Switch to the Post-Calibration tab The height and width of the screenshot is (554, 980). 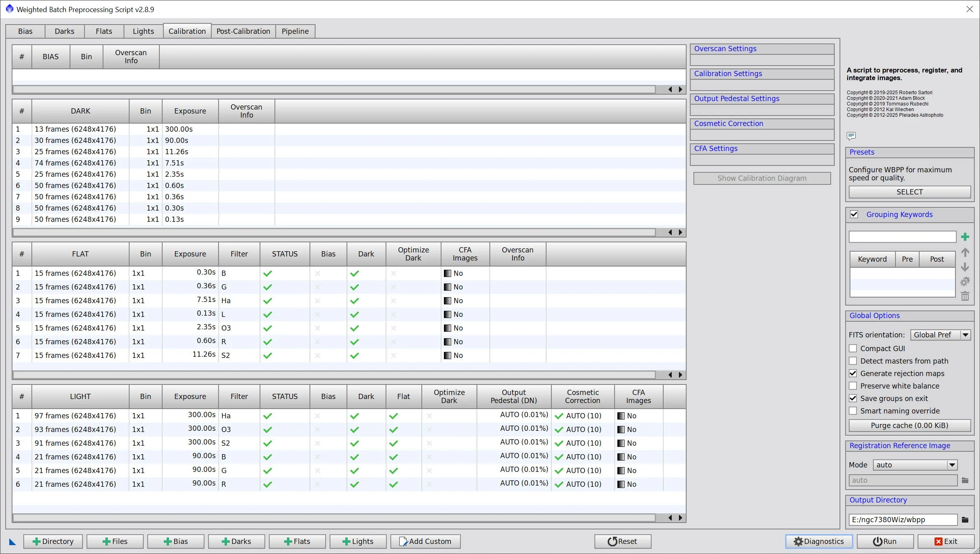point(243,31)
